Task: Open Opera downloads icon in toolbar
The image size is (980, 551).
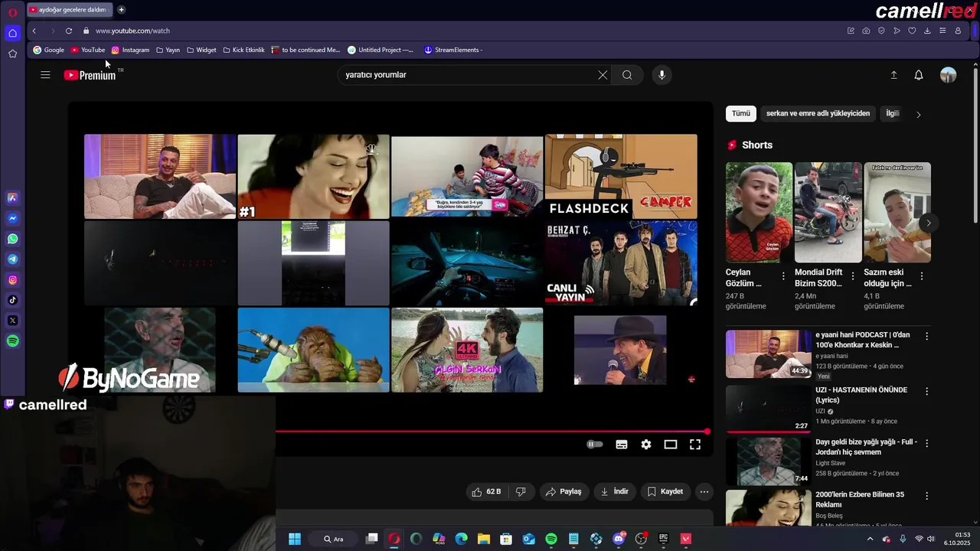Action: (x=927, y=31)
